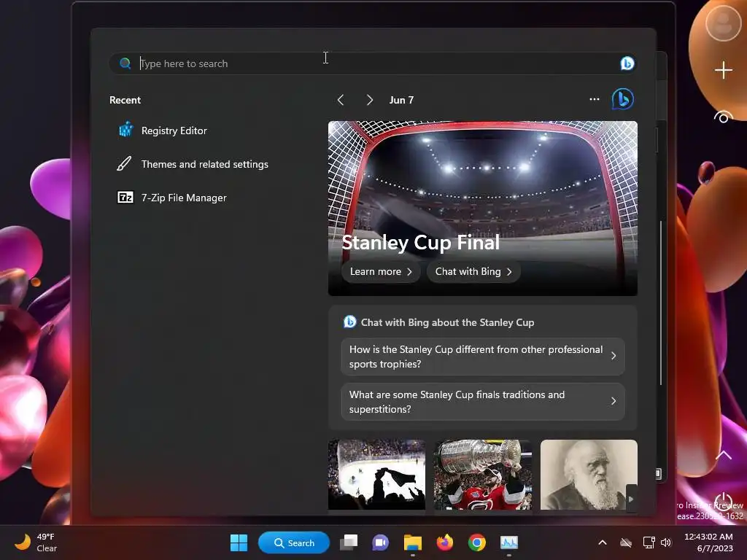
Task: Click the taskbar Search button
Action: click(294, 542)
